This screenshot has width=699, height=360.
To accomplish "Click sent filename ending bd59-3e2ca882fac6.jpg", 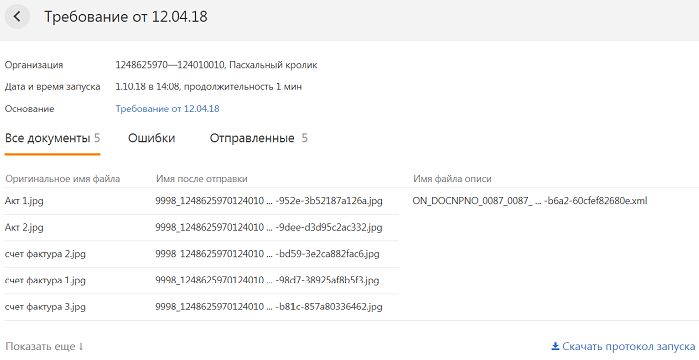I will pos(267,254).
